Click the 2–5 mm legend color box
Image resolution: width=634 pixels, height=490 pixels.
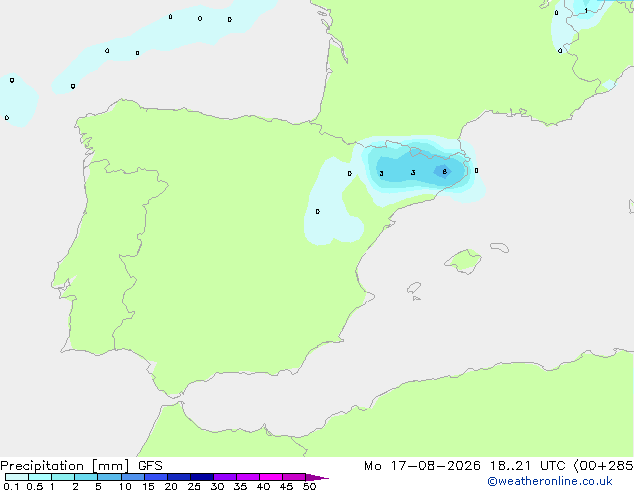click(86, 477)
